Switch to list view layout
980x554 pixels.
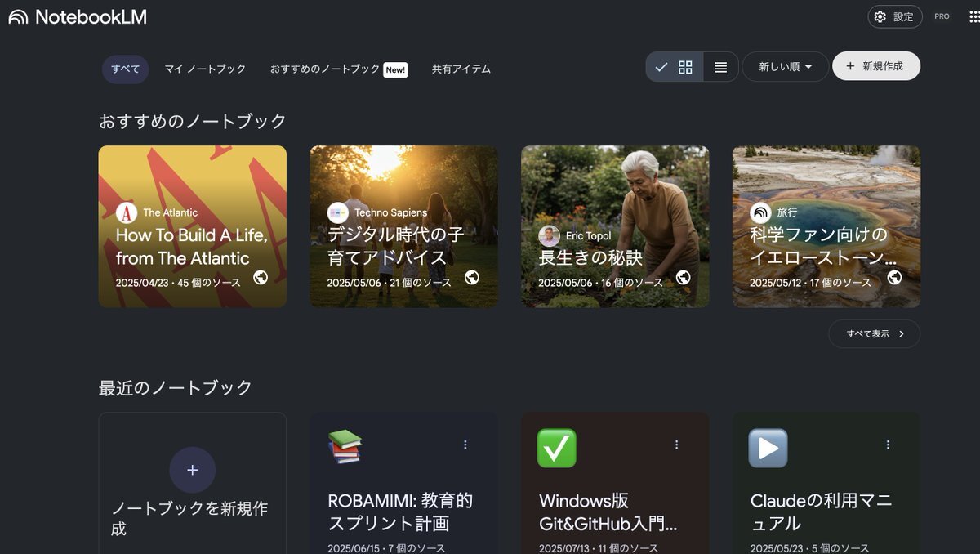pyautogui.click(x=720, y=67)
